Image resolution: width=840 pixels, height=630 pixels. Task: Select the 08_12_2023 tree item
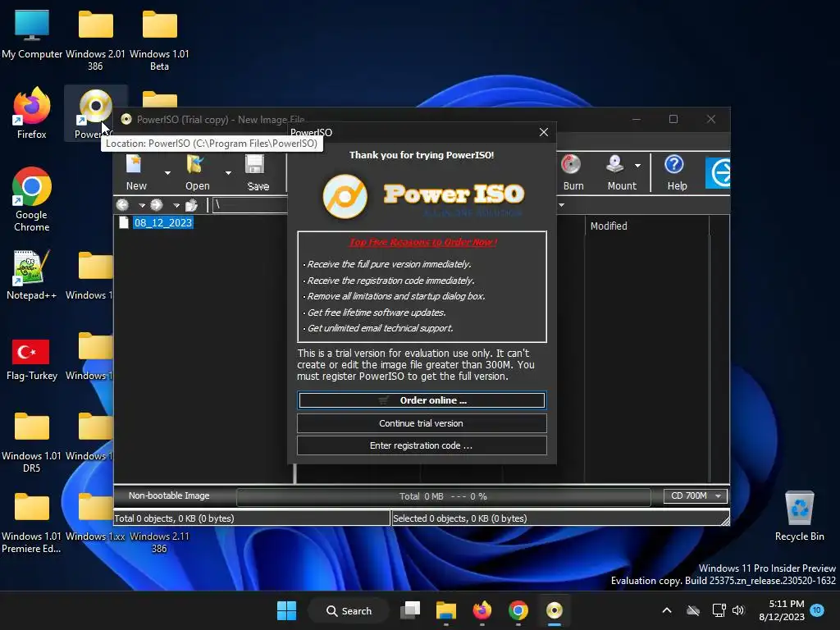(x=163, y=223)
